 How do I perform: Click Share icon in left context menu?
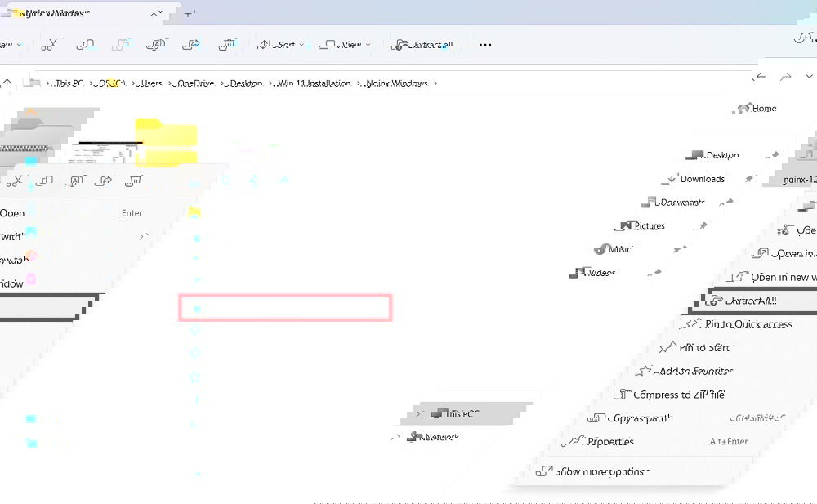[103, 181]
